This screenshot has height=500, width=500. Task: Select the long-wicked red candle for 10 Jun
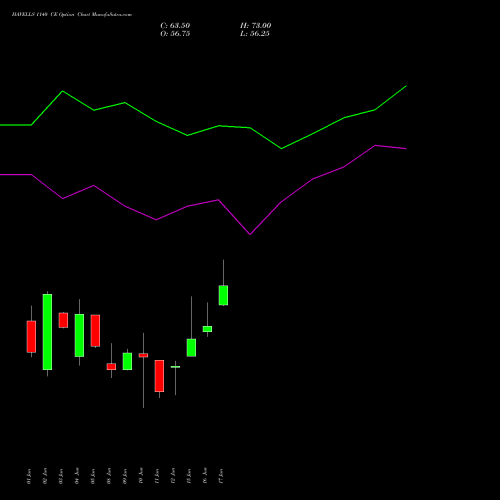pyautogui.click(x=143, y=355)
